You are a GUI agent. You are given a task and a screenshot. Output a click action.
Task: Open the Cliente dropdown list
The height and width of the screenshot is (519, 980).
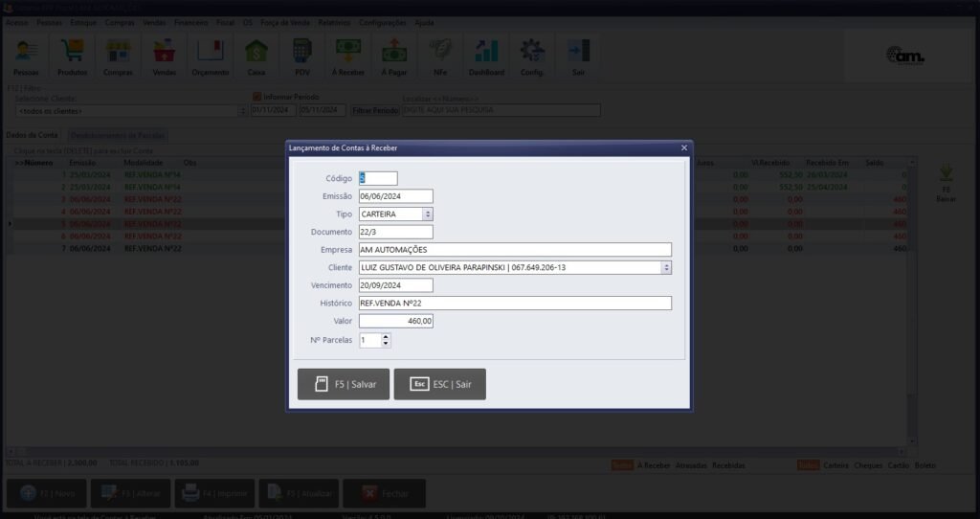click(x=666, y=267)
